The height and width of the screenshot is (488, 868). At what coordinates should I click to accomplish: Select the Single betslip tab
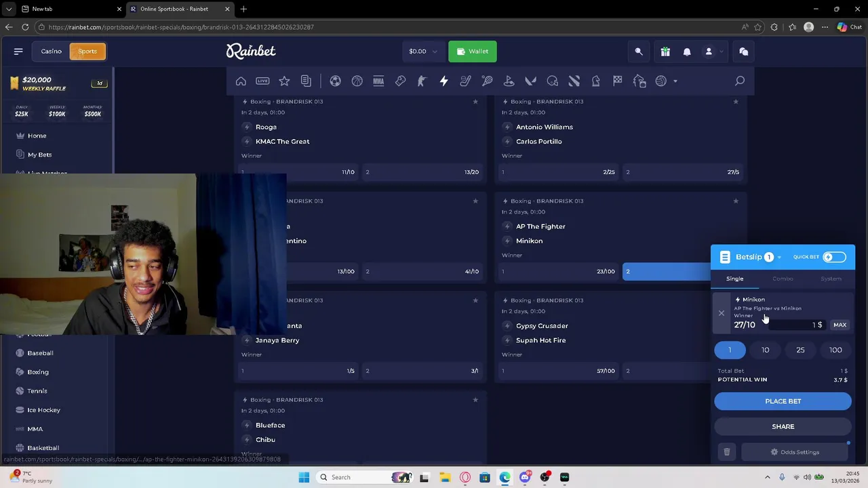click(735, 279)
